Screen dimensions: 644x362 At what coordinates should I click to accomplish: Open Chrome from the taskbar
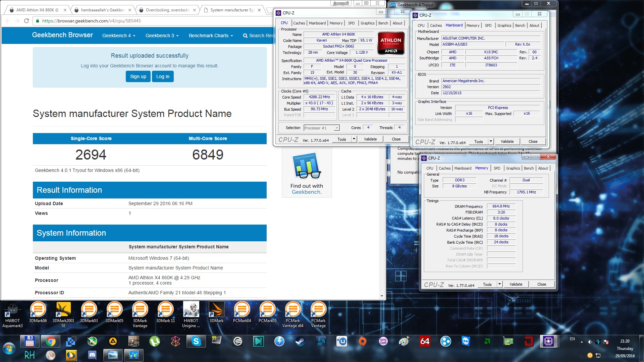pyautogui.click(x=51, y=342)
